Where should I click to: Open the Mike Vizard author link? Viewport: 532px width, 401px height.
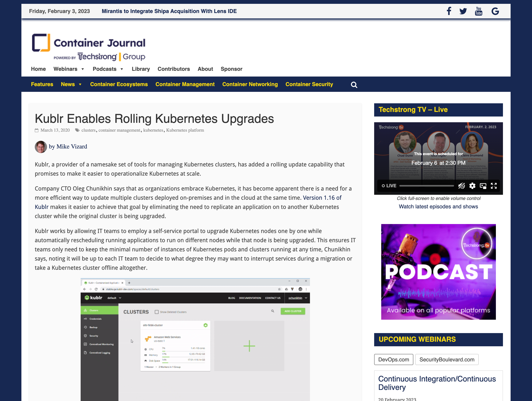click(x=72, y=146)
